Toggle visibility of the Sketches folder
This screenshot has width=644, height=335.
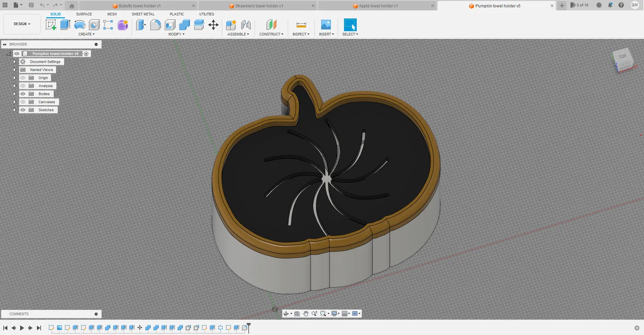click(x=23, y=110)
